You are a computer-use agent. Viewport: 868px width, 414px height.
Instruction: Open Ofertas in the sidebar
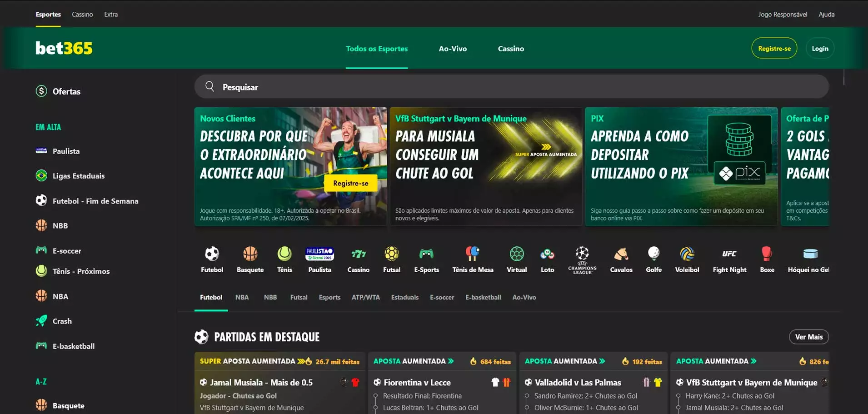pos(66,91)
